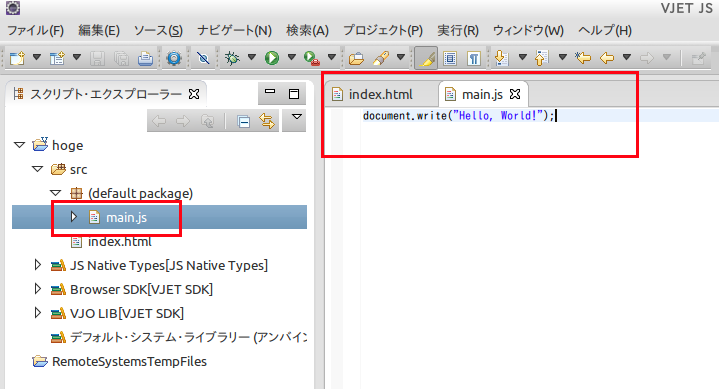Open the Search dropdown arrow
The height and width of the screenshot is (389, 719).
pyautogui.click(x=400, y=57)
